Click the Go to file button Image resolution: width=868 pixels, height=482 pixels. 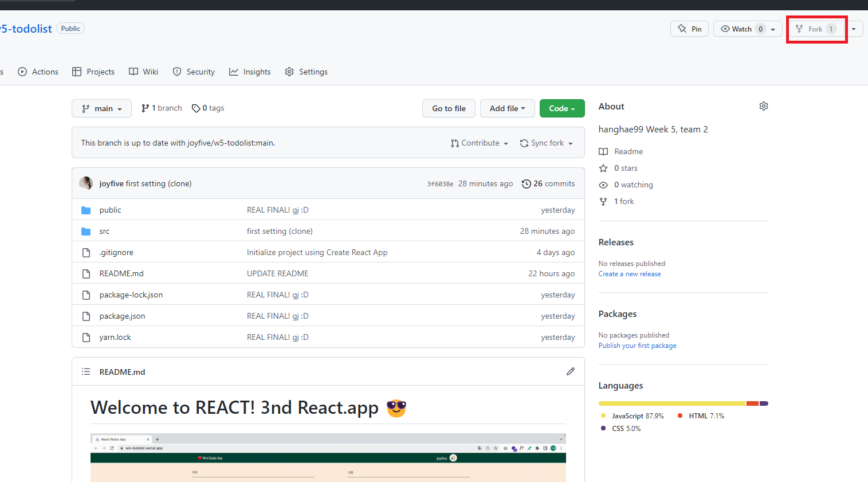pos(449,108)
